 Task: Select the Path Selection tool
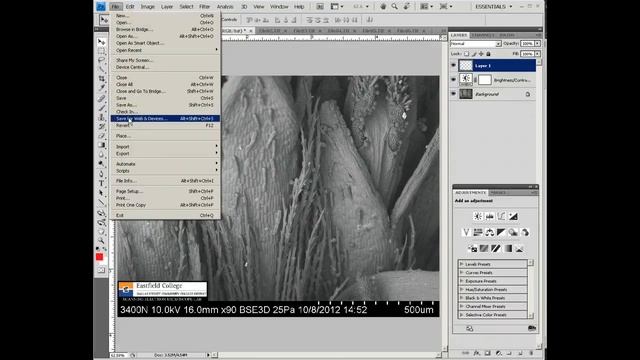[101, 193]
